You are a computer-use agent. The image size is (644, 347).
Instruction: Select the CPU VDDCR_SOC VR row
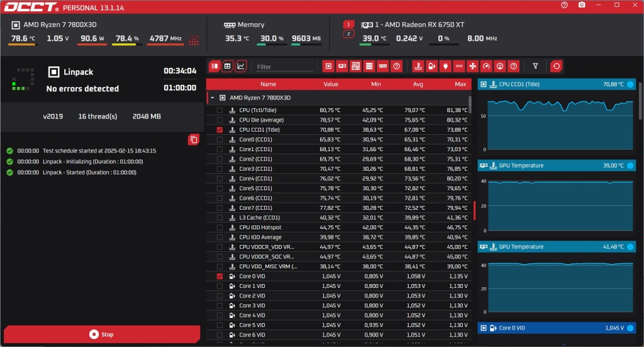tap(339, 257)
